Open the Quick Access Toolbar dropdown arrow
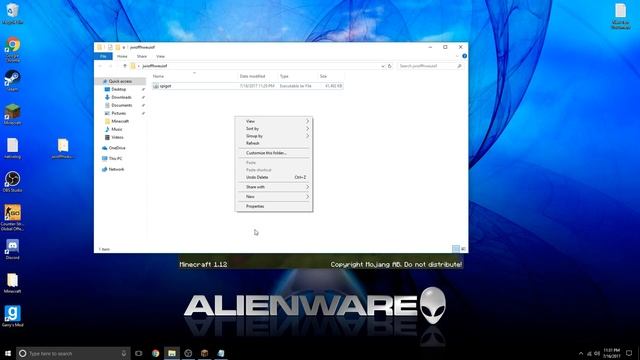640x360 pixels. (124, 47)
